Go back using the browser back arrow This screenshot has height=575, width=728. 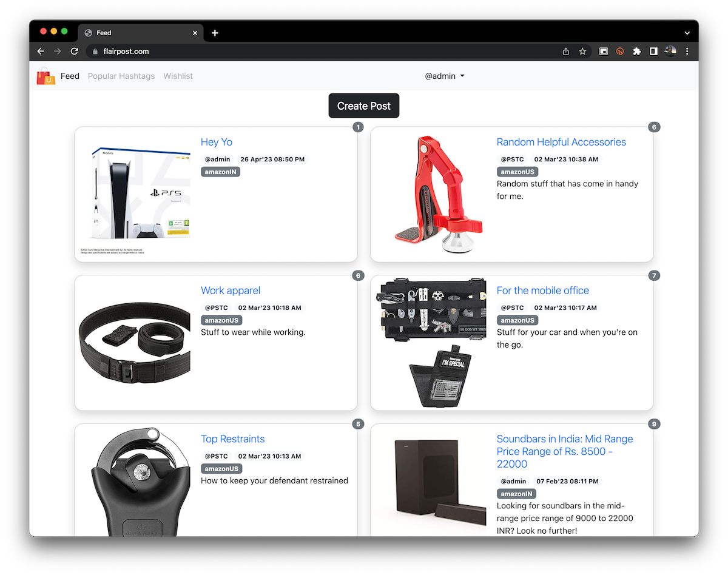coord(41,52)
